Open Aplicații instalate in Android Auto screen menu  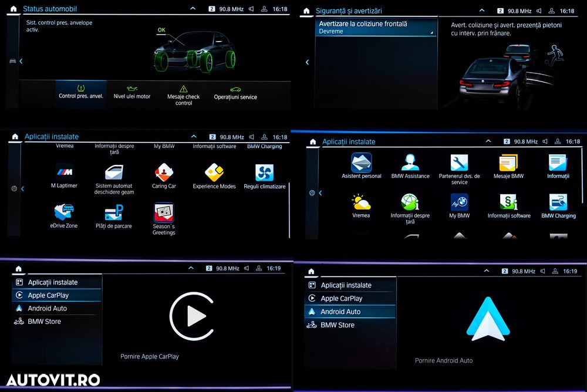tap(350, 285)
